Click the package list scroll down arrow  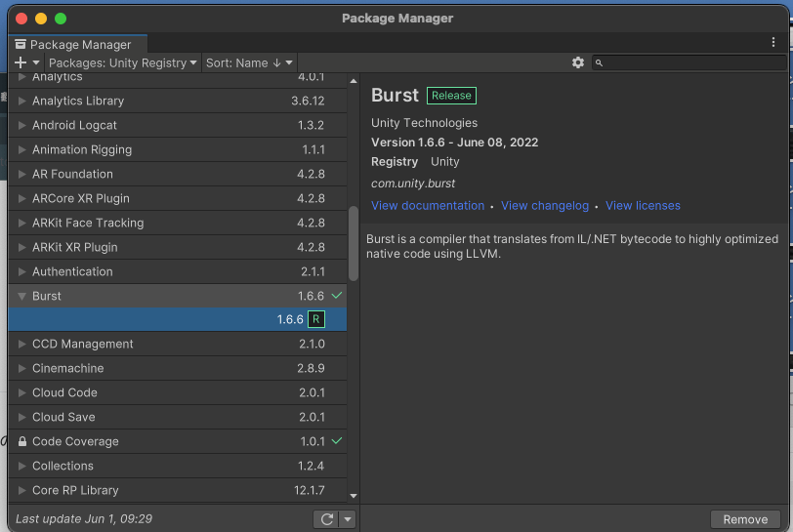coord(354,496)
